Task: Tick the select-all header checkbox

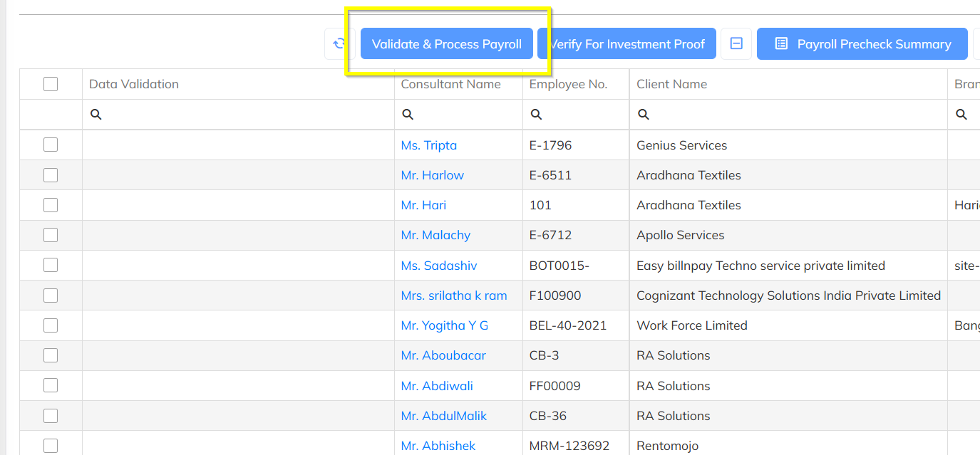Action: pos(51,84)
